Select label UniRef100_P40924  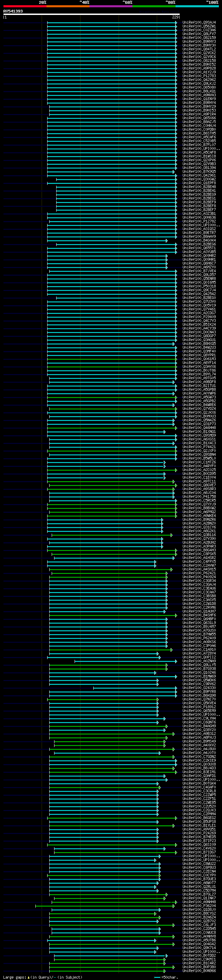point(199,577)
